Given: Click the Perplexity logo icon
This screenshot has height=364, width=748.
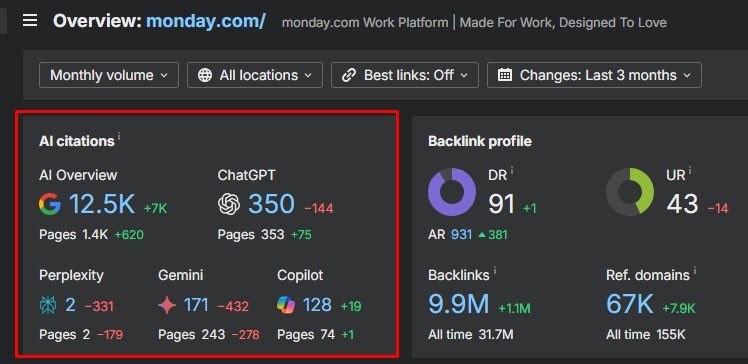Looking at the screenshot, I should coord(48,305).
